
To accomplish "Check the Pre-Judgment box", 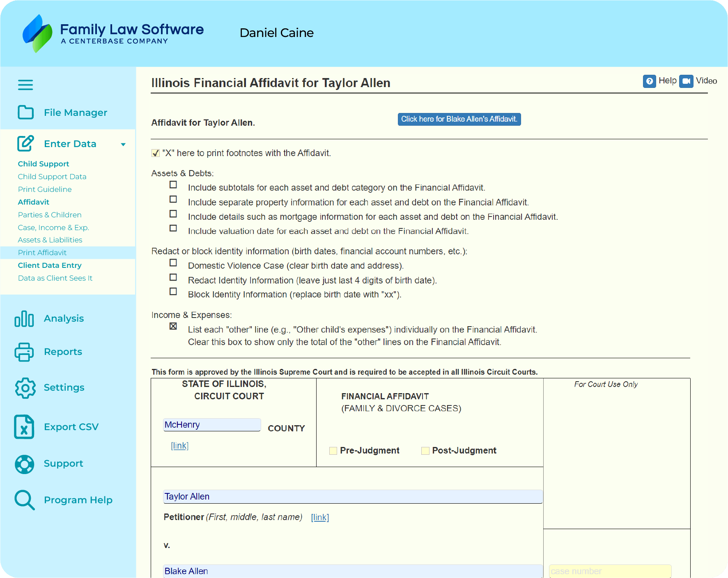I will (x=333, y=451).
